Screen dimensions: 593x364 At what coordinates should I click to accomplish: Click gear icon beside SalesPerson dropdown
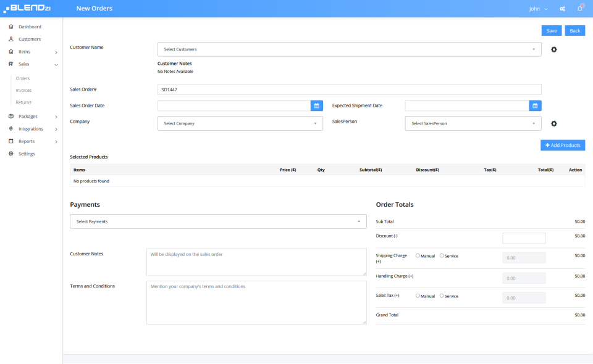pos(553,123)
